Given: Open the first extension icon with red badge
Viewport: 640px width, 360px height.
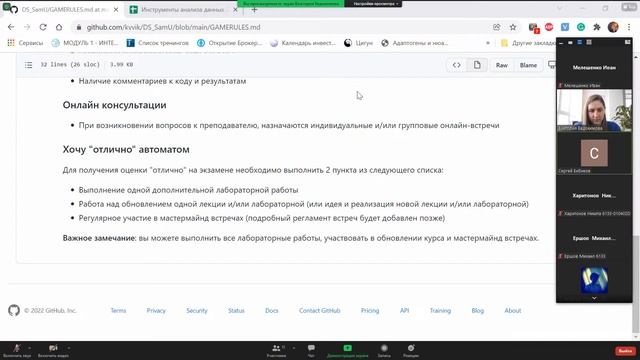Looking at the screenshot, I should point(533,27).
